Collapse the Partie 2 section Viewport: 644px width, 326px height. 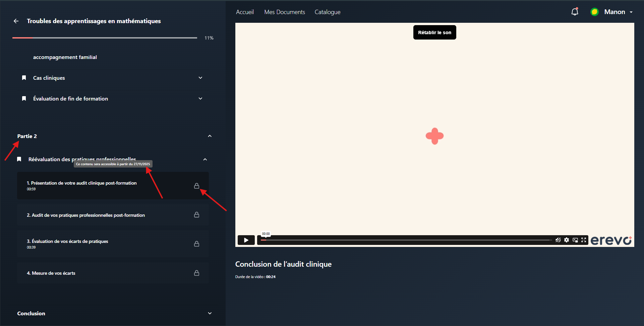pyautogui.click(x=210, y=136)
